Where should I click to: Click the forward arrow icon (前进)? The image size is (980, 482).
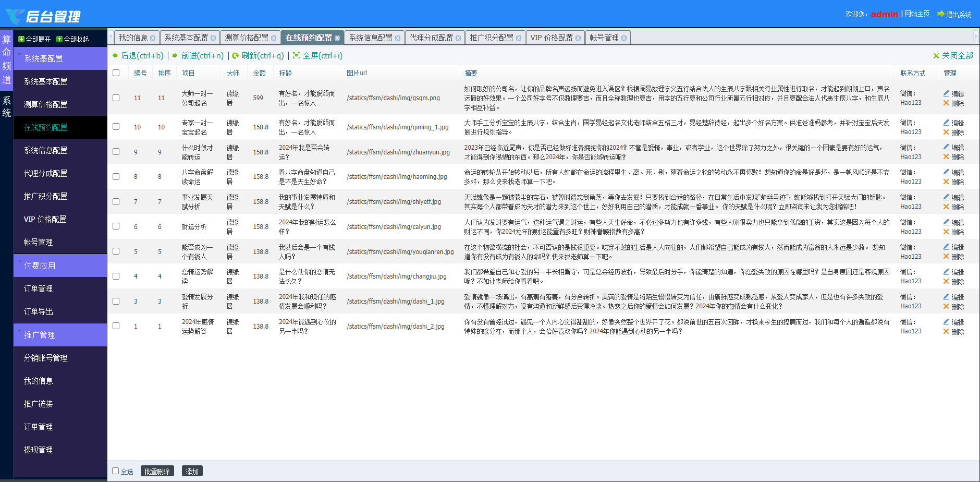pyautogui.click(x=175, y=55)
